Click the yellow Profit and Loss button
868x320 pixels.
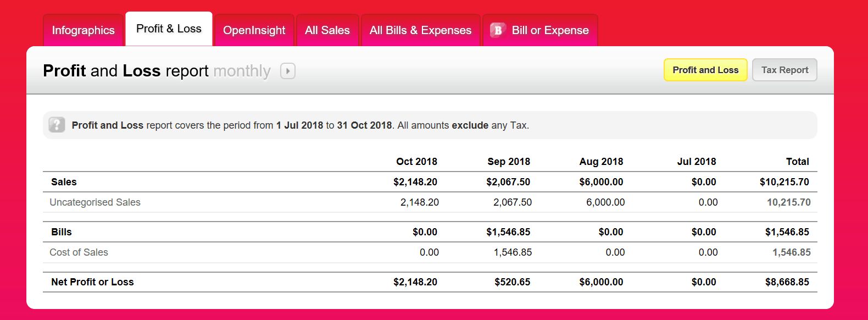pos(705,70)
